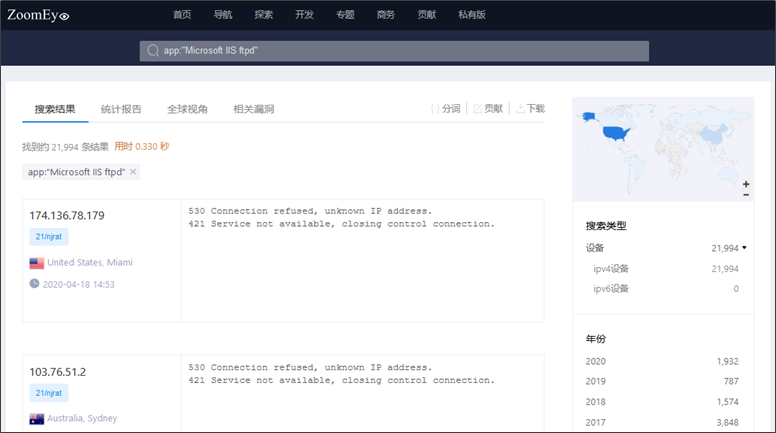
Task: Click the 21/njrat tag for 174.136.78.179
Action: click(x=48, y=237)
